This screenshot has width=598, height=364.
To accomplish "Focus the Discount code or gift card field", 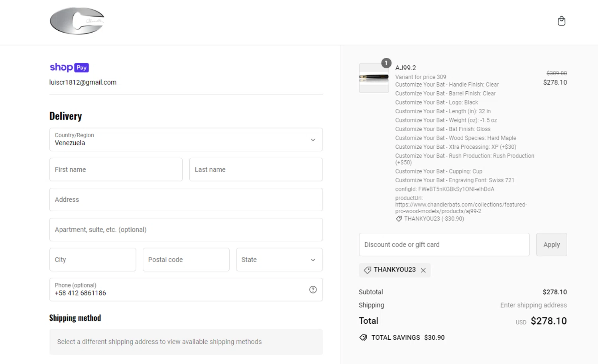I will (444, 244).
